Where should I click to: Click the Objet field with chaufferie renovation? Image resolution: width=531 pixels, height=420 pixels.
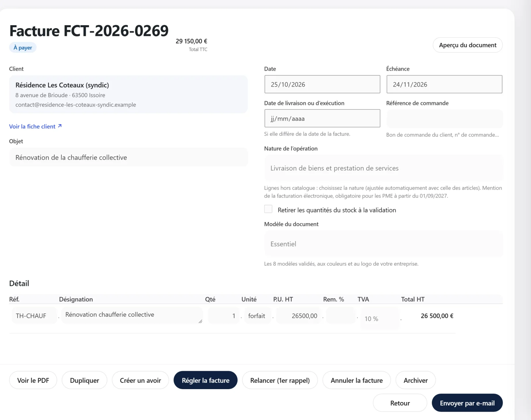[128, 157]
